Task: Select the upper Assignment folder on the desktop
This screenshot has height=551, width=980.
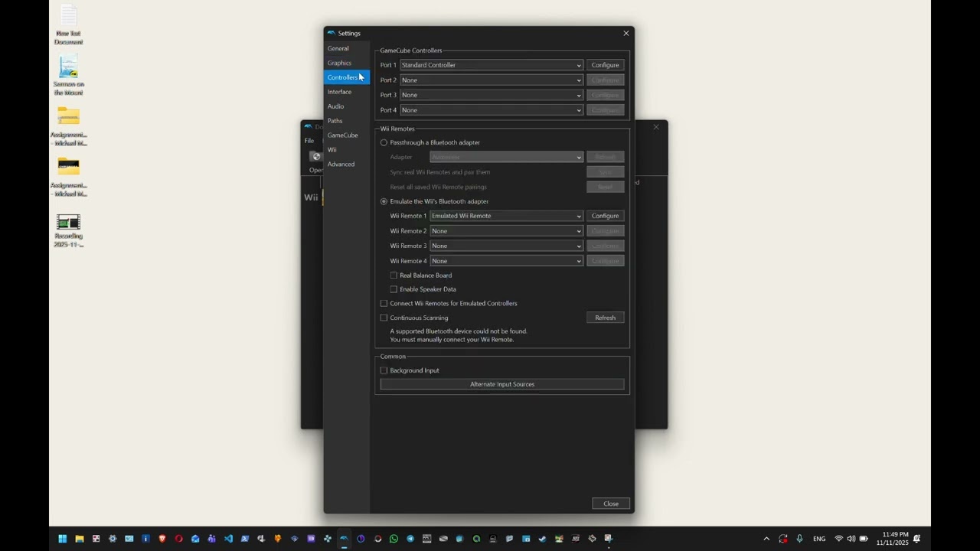Action: 68,126
